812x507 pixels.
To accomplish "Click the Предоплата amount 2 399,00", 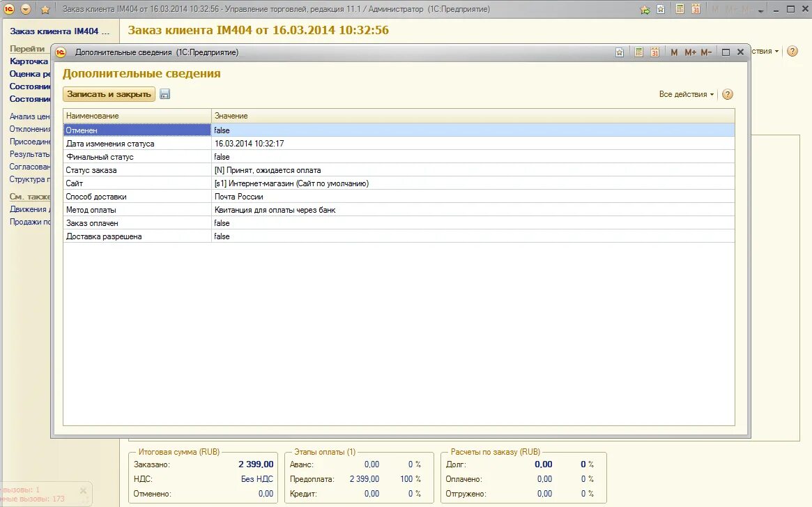I will pos(364,479).
